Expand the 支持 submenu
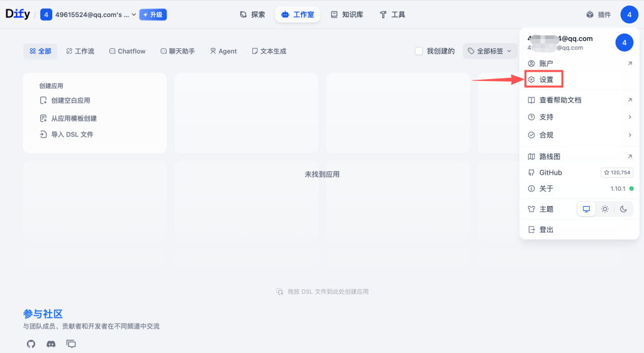The height and width of the screenshot is (353, 644). coord(579,117)
